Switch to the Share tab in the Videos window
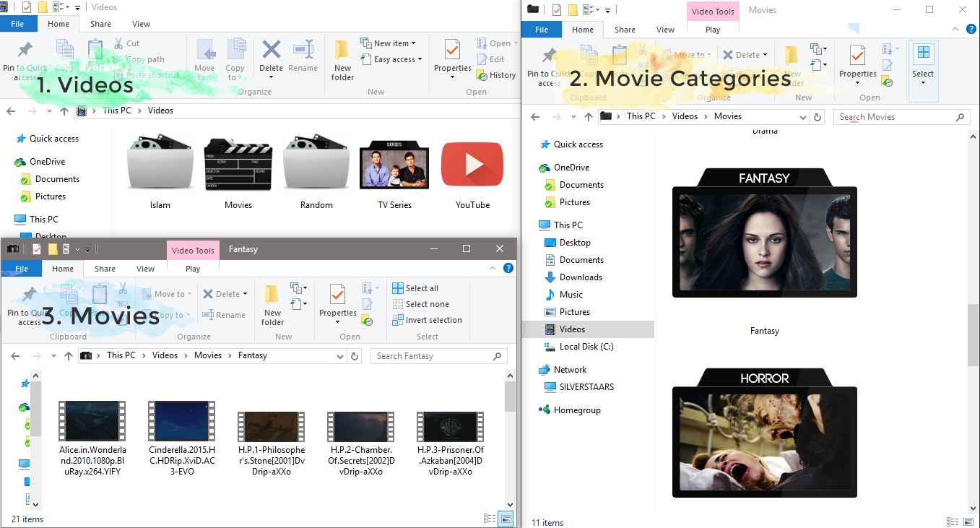 pos(100,24)
